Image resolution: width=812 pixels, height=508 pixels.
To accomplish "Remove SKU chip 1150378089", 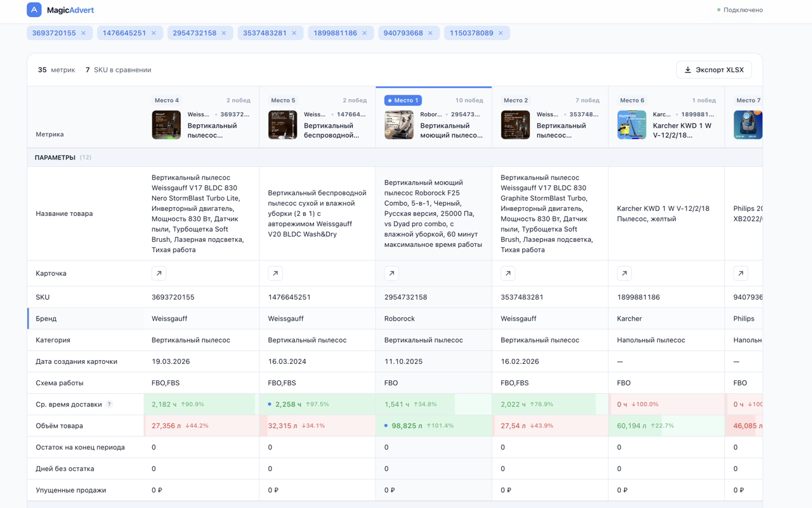I will pyautogui.click(x=501, y=33).
